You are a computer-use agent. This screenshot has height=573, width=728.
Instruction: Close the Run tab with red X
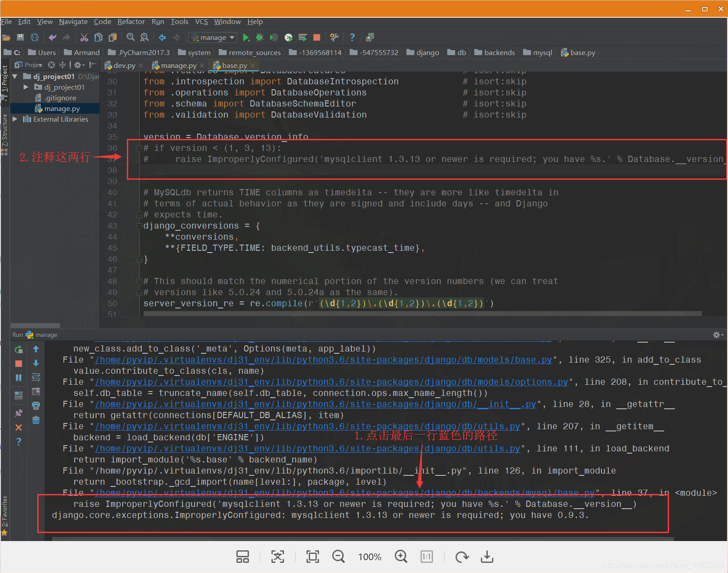(19, 427)
